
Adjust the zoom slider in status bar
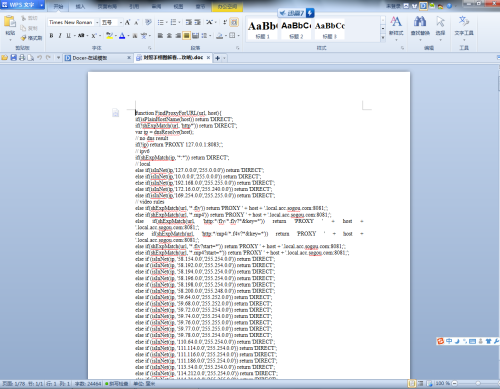click(478, 383)
